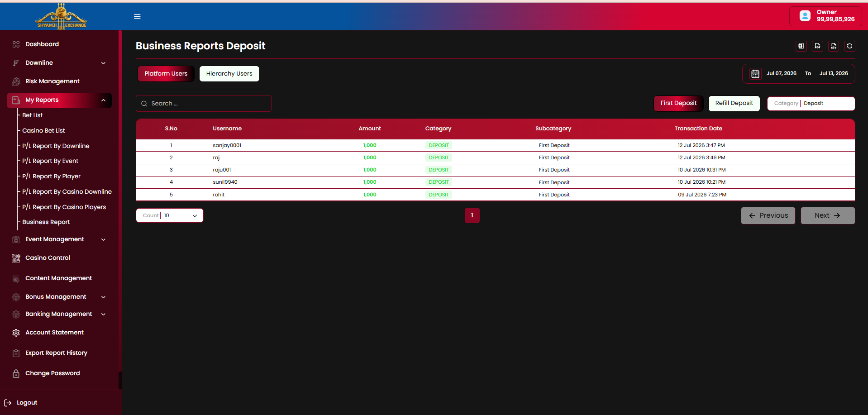The width and height of the screenshot is (868, 415).
Task: Click the Transaction Date column header
Action: click(698, 129)
